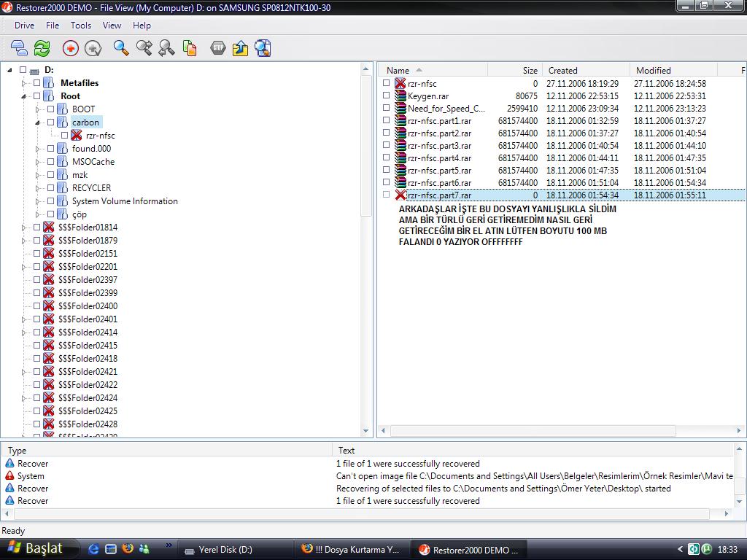This screenshot has width=747, height=560.
Task: Switch to Dosya Kurtarma Firefox taskbar window
Action: pyautogui.click(x=351, y=550)
